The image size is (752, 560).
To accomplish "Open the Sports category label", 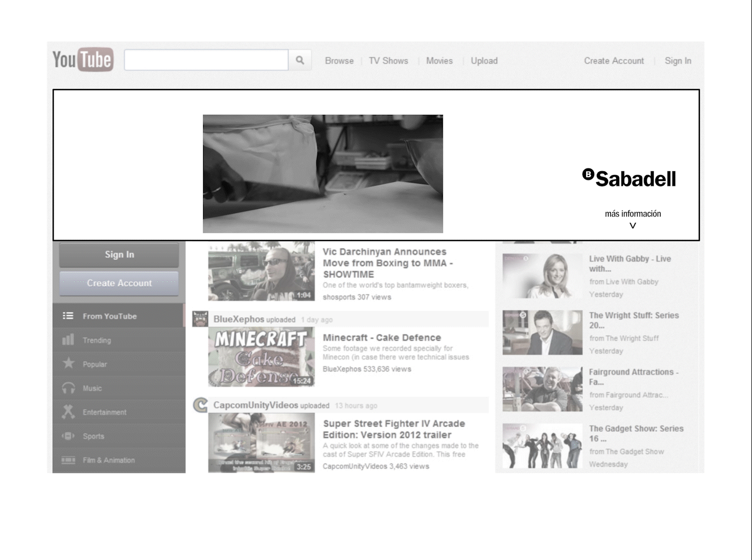I will [93, 437].
